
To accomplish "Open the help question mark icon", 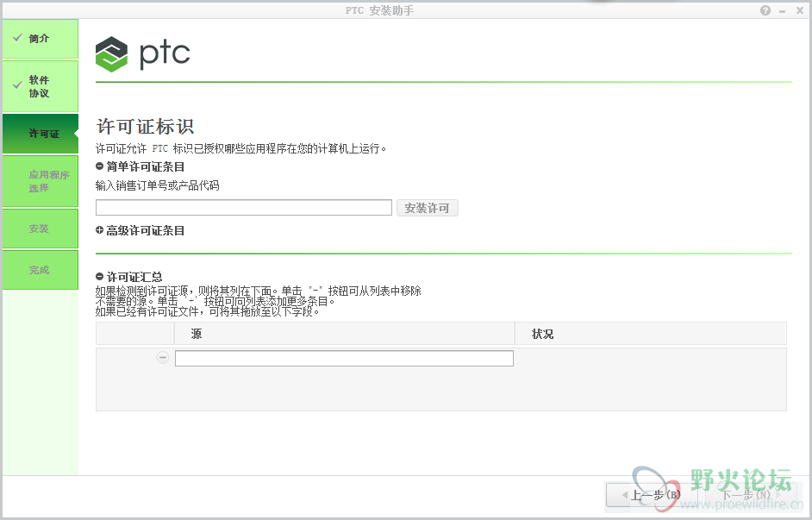I will (x=765, y=10).
